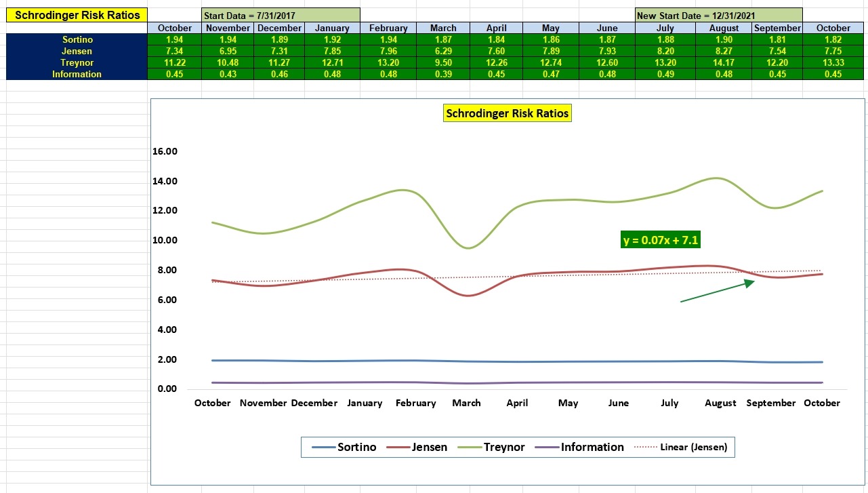Click the Treynor legend entry
Viewport: 868px width, 493px height.
pyautogui.click(x=492, y=447)
